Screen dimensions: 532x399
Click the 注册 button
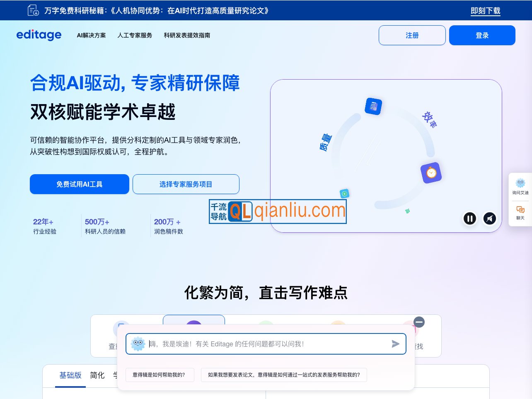click(x=412, y=35)
